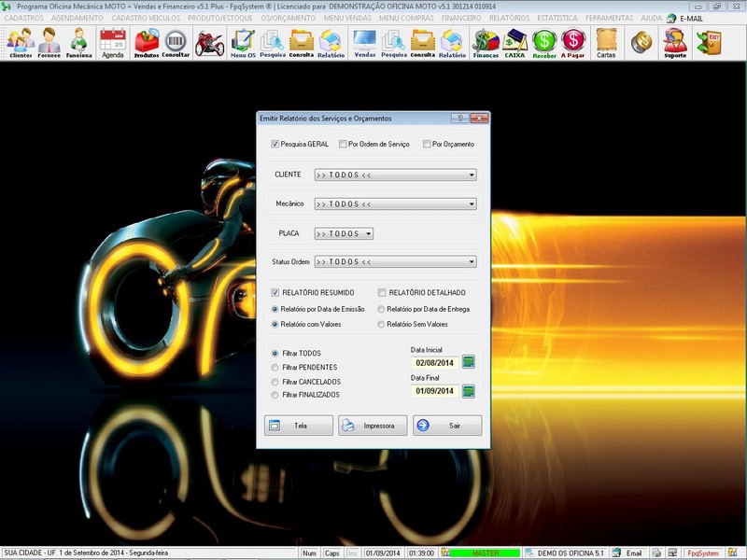Open the Suporte icon

coord(674,42)
